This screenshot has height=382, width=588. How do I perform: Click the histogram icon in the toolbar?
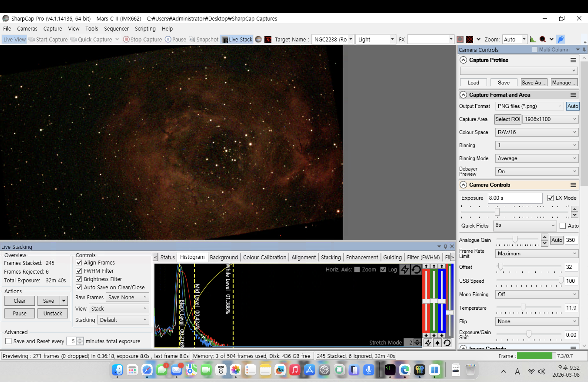533,39
